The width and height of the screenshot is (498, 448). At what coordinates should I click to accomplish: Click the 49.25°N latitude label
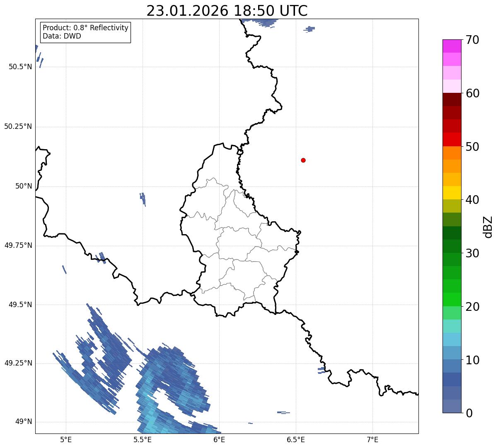click(18, 363)
